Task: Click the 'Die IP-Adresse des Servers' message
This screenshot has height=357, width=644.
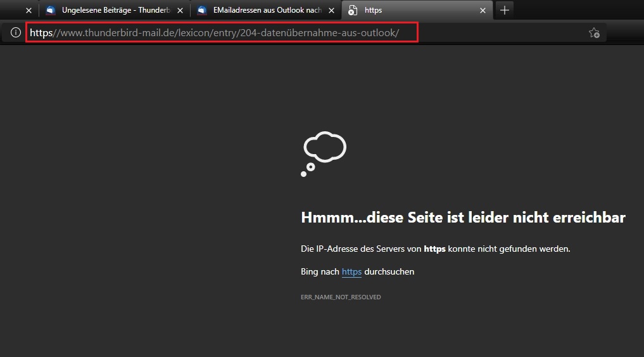Action: [435, 249]
